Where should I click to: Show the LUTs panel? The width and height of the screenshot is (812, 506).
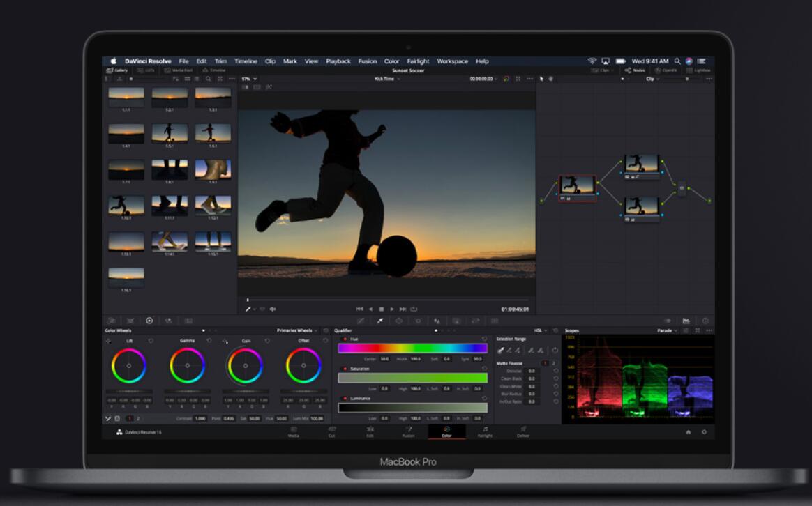click(146, 70)
